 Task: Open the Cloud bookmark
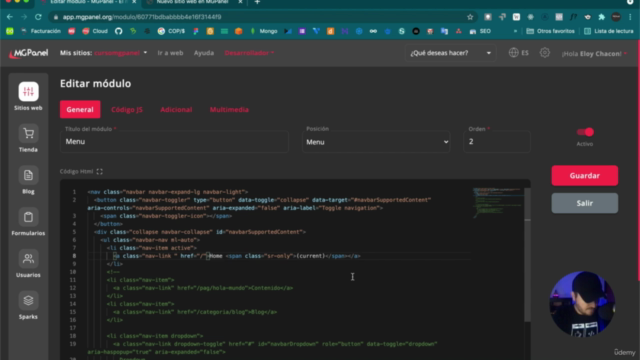pos(95,31)
